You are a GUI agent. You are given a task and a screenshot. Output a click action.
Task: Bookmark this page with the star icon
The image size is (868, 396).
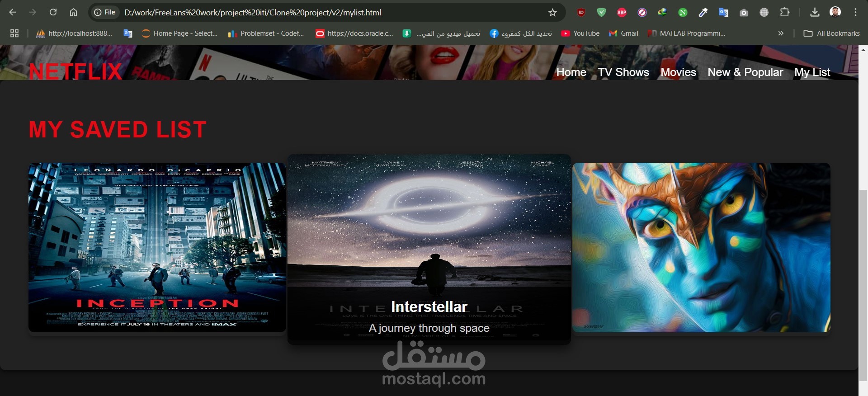[x=552, y=12]
